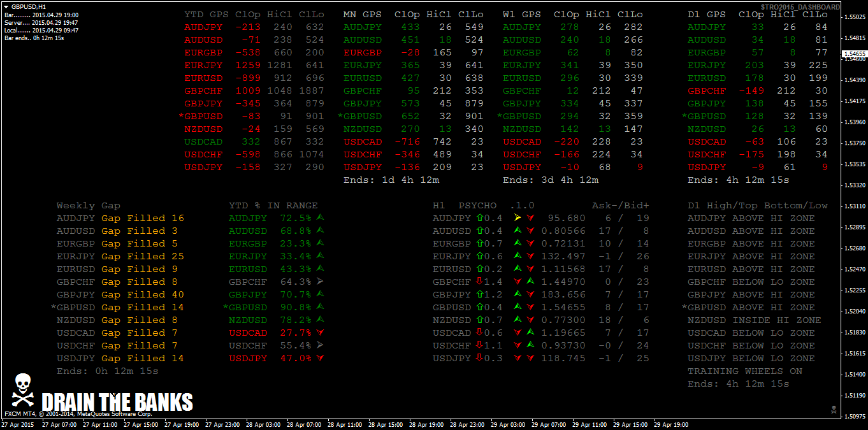Click 'GBPCHF BELOW LO ZONE' row
The height and width of the screenshot is (430, 868).
pyautogui.click(x=751, y=282)
